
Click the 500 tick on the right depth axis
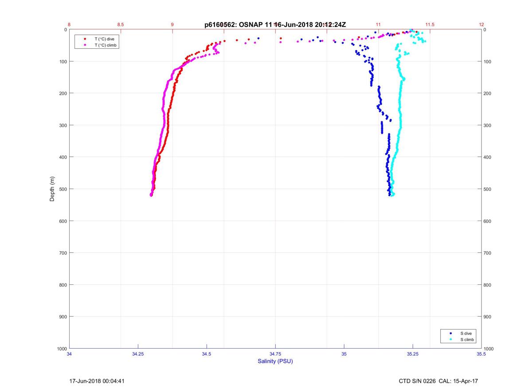(x=488, y=189)
